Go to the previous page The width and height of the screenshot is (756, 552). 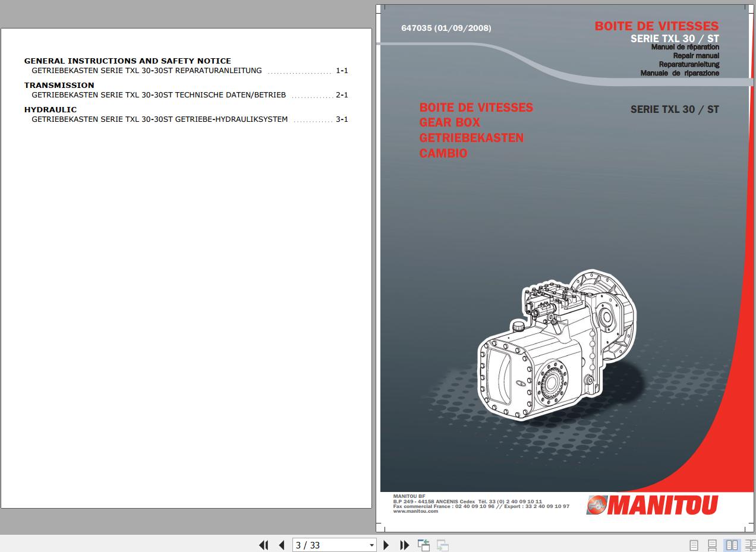pos(282,545)
